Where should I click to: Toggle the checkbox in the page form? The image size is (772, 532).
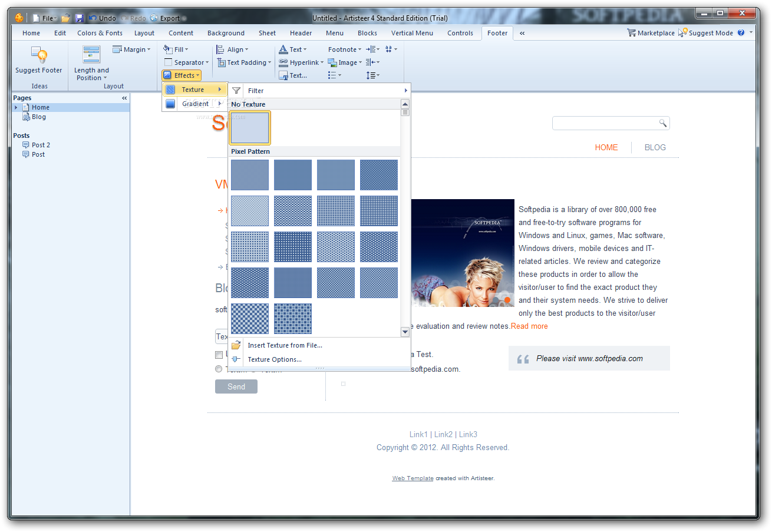[219, 355]
